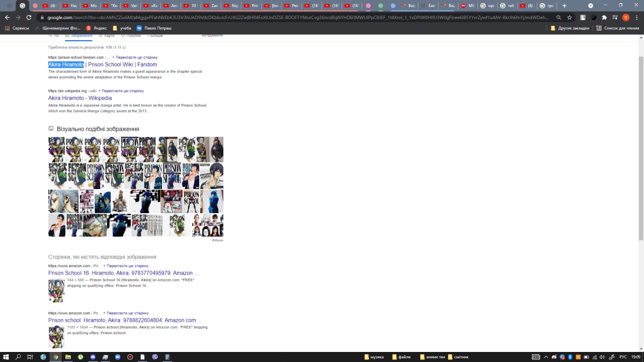Expand dropdown arrow beside en.wikipedia.org URL
Image resolution: width=644 pixels, height=362 pixels.
pos(100,91)
